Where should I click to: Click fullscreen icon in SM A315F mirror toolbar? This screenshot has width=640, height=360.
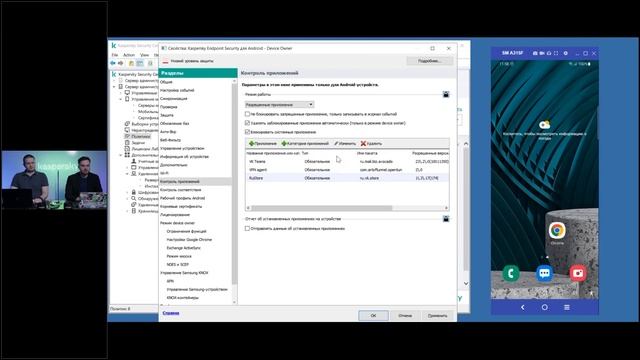[x=556, y=53]
